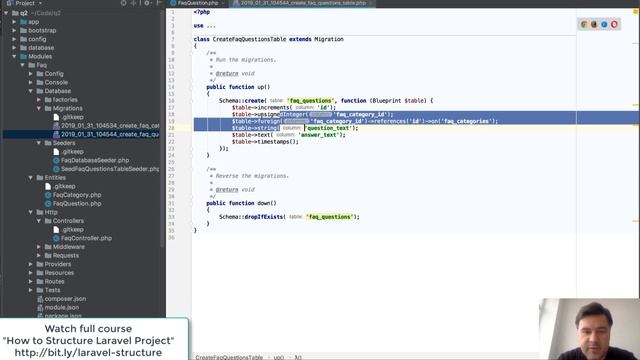The width and height of the screenshot is (640, 360).
Task: Collapse the Seeders folder
Action: pyautogui.click(x=39, y=143)
